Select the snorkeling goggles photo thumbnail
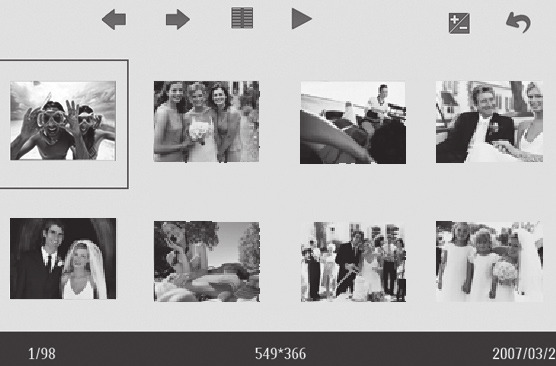556x366 pixels. [x=63, y=121]
